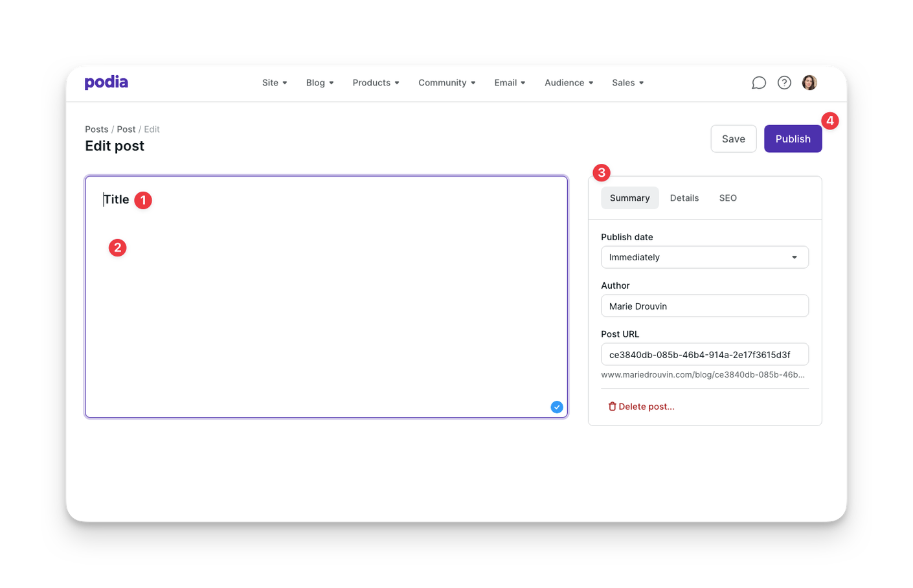
Task: Open the Audience menu
Action: (569, 83)
